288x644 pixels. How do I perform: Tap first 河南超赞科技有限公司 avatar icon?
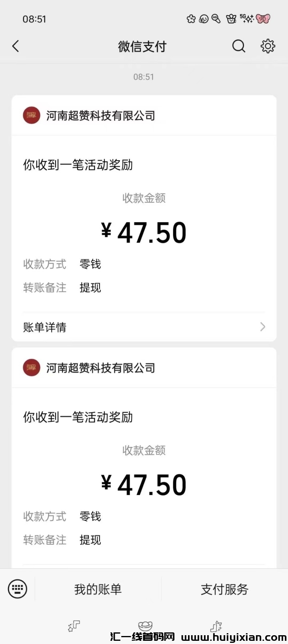[31, 116]
